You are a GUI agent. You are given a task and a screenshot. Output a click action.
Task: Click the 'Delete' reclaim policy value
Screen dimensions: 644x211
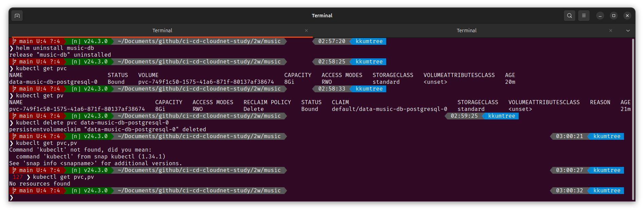coord(254,109)
